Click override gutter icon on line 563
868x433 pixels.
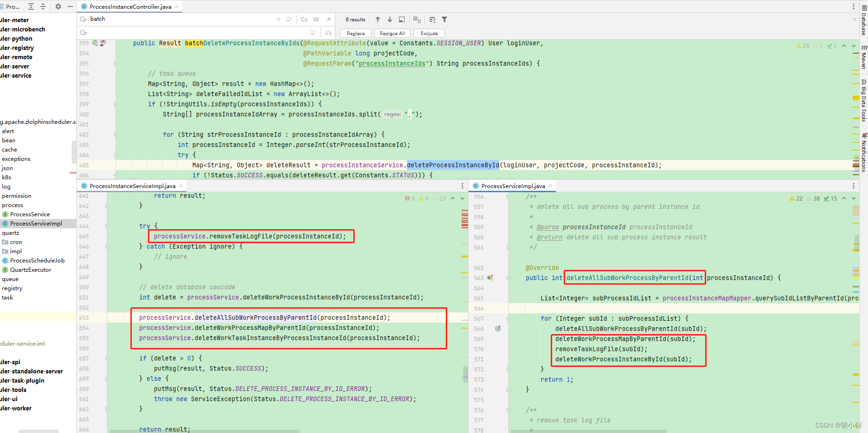click(490, 278)
